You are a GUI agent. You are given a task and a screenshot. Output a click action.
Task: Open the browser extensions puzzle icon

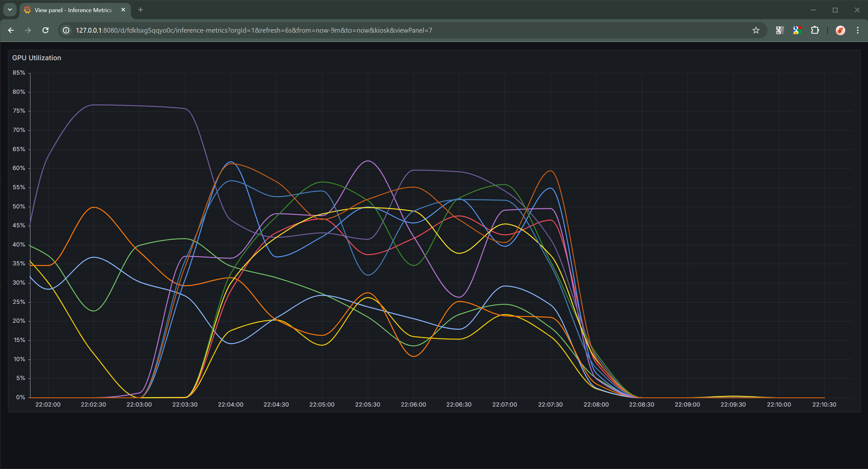pos(815,30)
